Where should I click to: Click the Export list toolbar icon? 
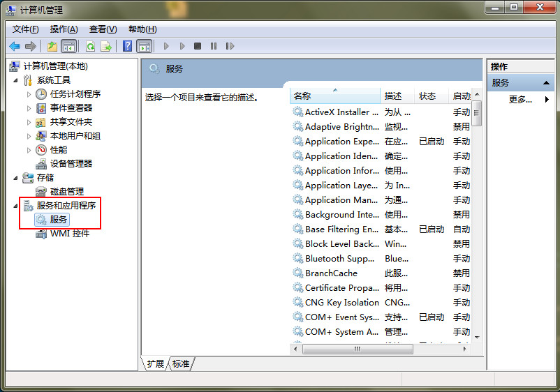tap(106, 46)
